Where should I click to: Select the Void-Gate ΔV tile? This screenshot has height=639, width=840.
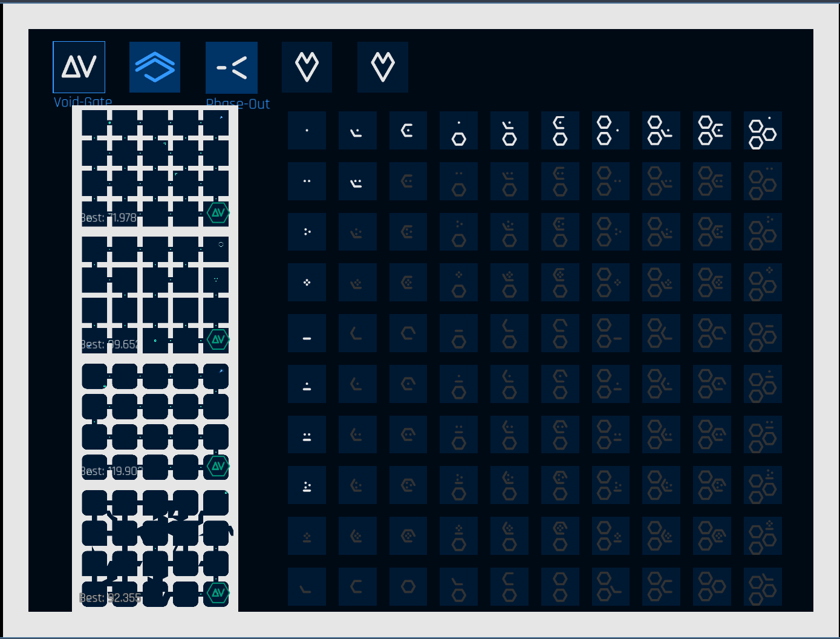pyautogui.click(x=79, y=67)
